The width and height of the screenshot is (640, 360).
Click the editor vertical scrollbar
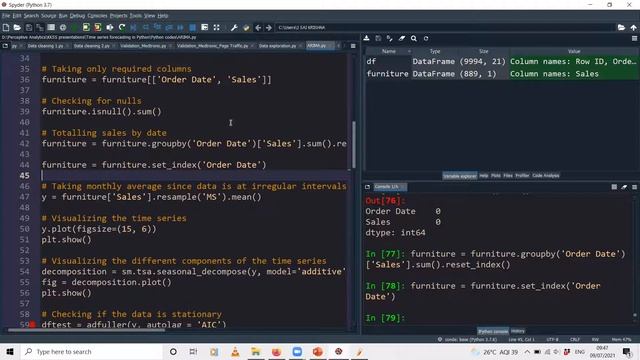353,144
